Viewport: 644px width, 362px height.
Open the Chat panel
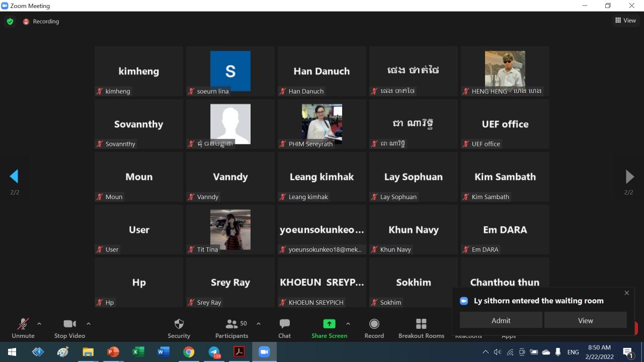click(284, 324)
